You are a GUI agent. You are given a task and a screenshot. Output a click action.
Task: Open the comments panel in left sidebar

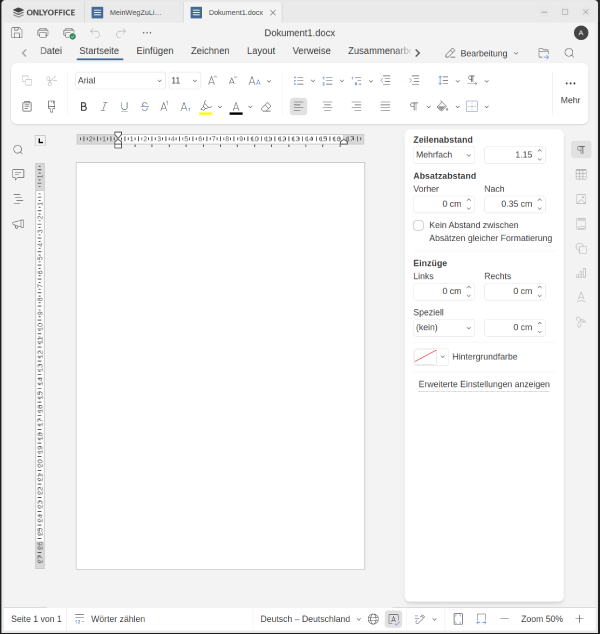tap(18, 174)
